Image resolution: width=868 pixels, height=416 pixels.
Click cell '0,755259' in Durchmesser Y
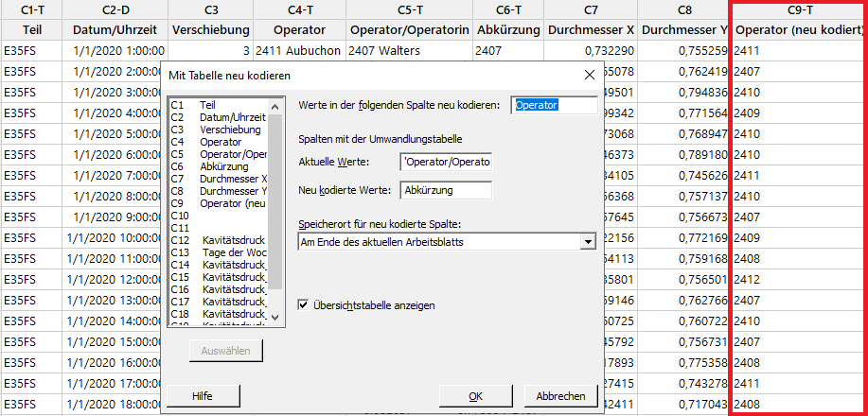[684, 51]
